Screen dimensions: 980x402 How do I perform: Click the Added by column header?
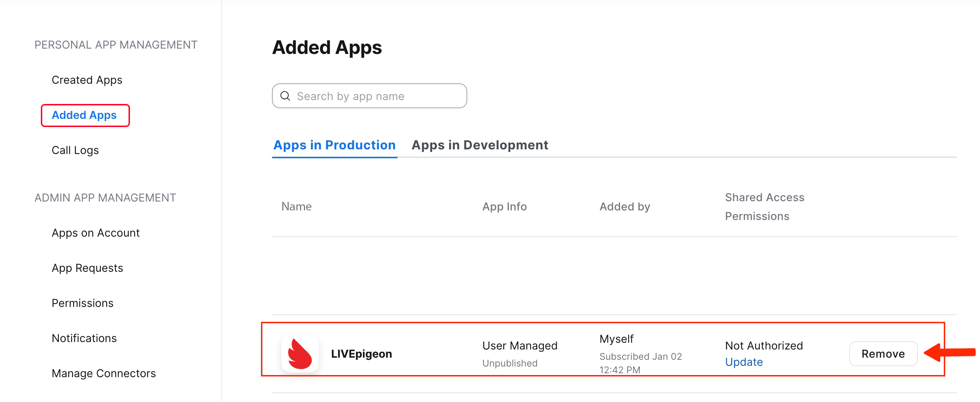pos(624,206)
